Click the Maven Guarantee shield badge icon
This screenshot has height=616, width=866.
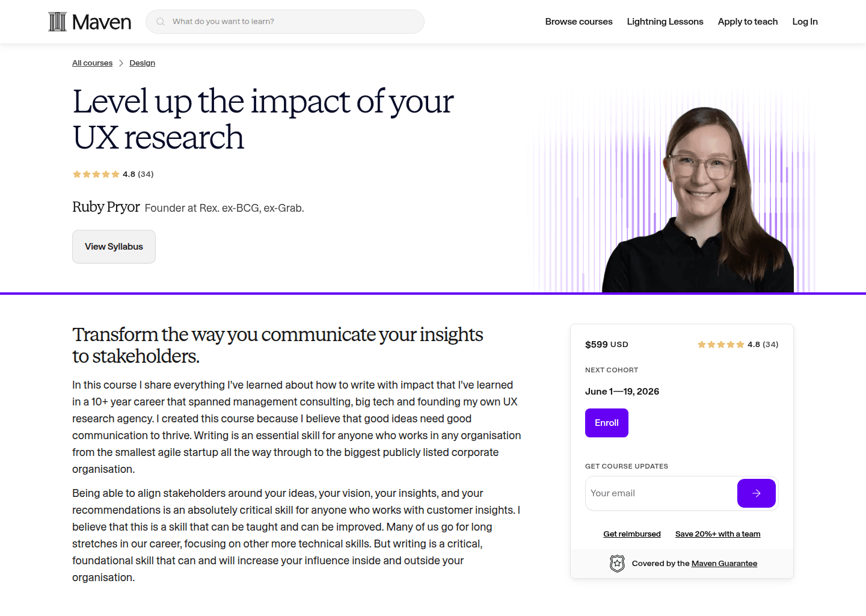[x=617, y=564]
